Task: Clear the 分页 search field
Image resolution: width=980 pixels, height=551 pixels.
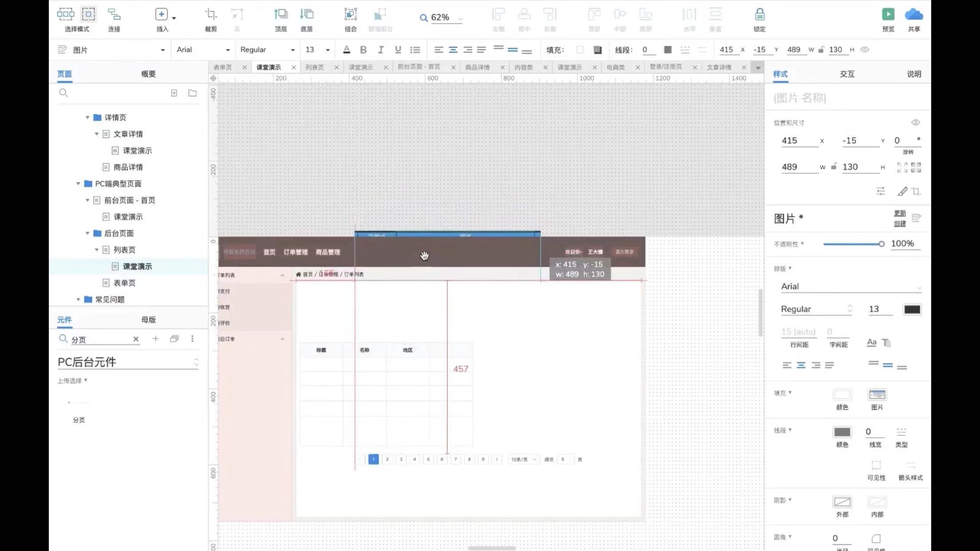Action: [136, 339]
